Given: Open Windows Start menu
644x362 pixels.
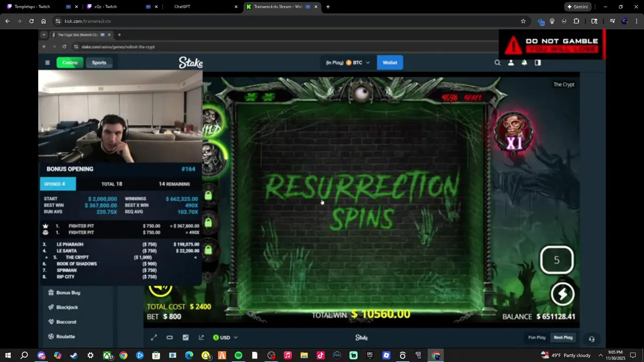Looking at the screenshot, I should pyautogui.click(x=8, y=355).
